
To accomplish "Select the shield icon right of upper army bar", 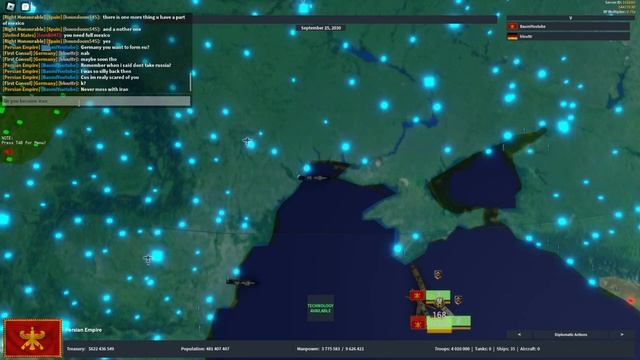I will 458,300.
